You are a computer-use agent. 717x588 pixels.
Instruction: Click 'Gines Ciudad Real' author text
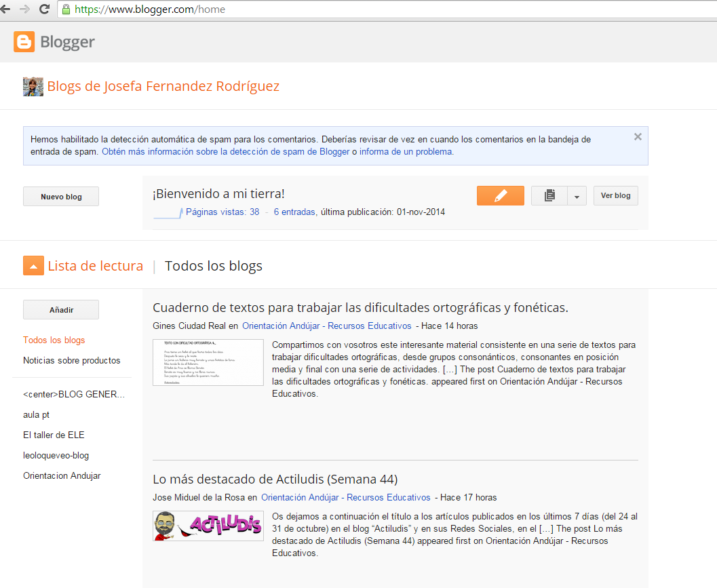[189, 326]
